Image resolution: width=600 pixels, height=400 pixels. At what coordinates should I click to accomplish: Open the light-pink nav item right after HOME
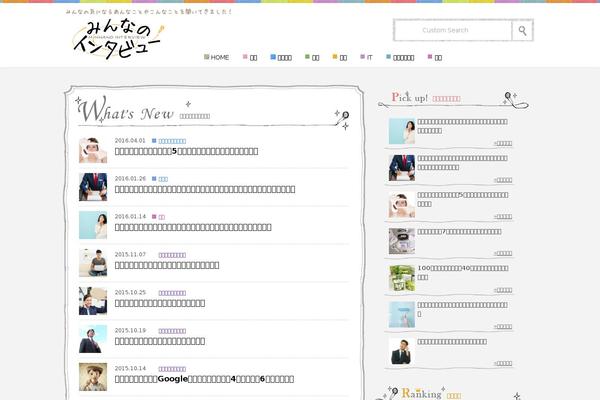250,57
